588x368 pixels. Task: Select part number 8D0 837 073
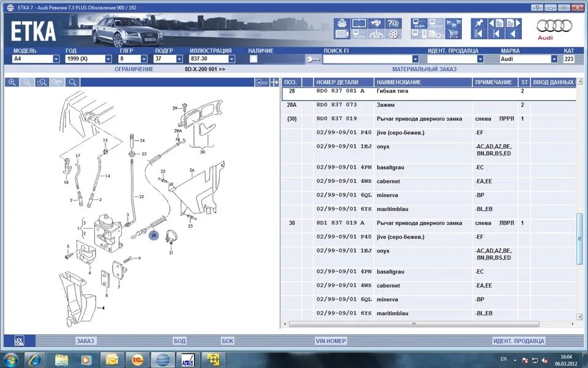[336, 105]
